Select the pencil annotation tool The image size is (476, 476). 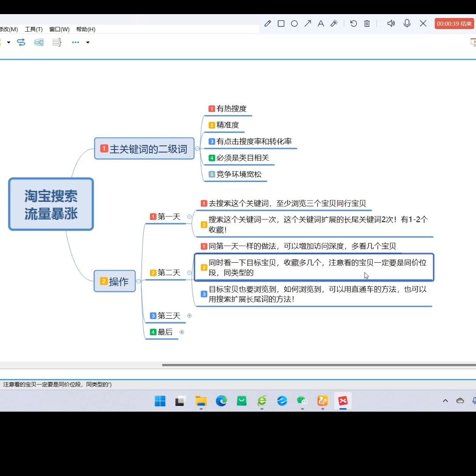click(x=268, y=23)
